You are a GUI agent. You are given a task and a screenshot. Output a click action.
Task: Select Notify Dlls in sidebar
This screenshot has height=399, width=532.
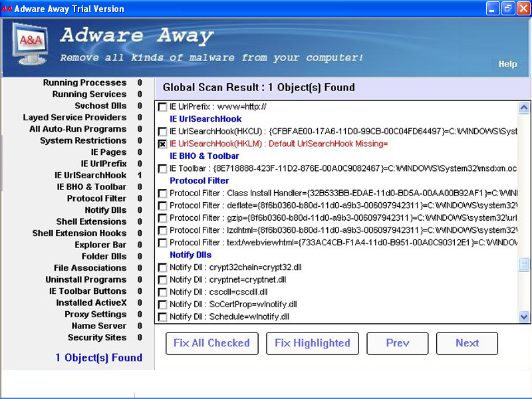point(106,210)
